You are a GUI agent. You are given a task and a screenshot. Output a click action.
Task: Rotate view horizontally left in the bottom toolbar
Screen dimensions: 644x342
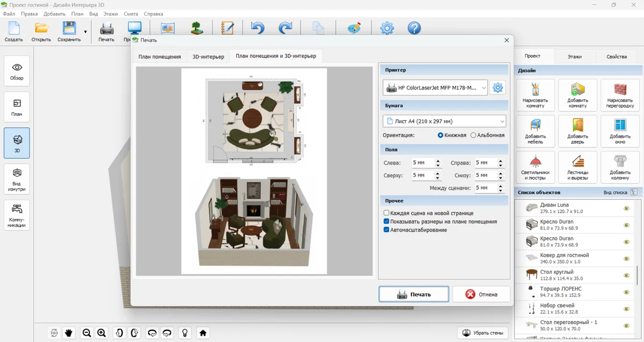point(152,333)
